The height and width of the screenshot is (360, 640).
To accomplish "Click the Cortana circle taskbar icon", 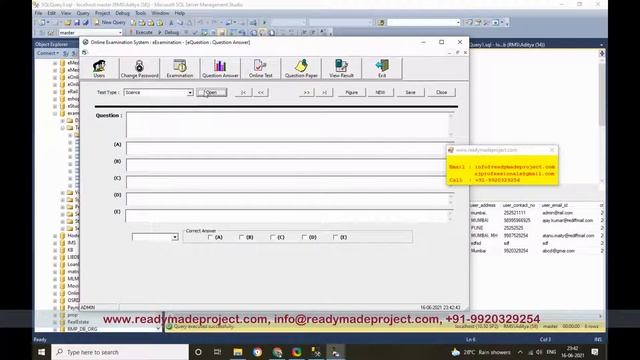I will click(198, 352).
